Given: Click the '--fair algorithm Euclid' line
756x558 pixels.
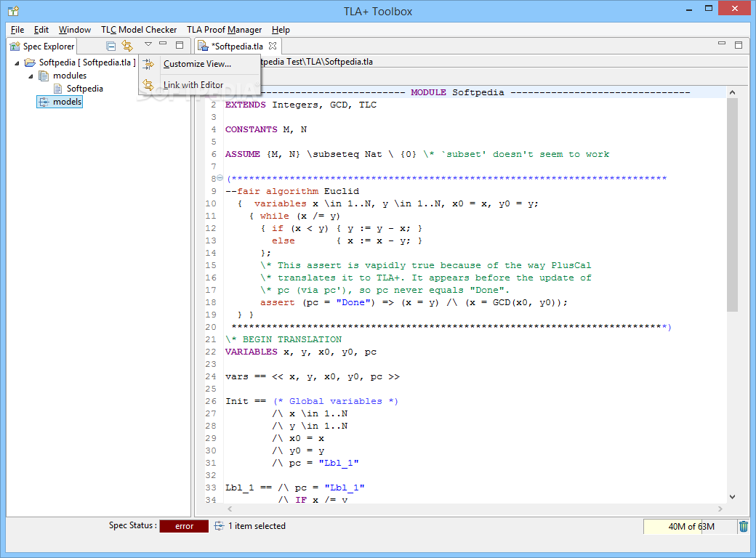Looking at the screenshot, I should [x=292, y=191].
